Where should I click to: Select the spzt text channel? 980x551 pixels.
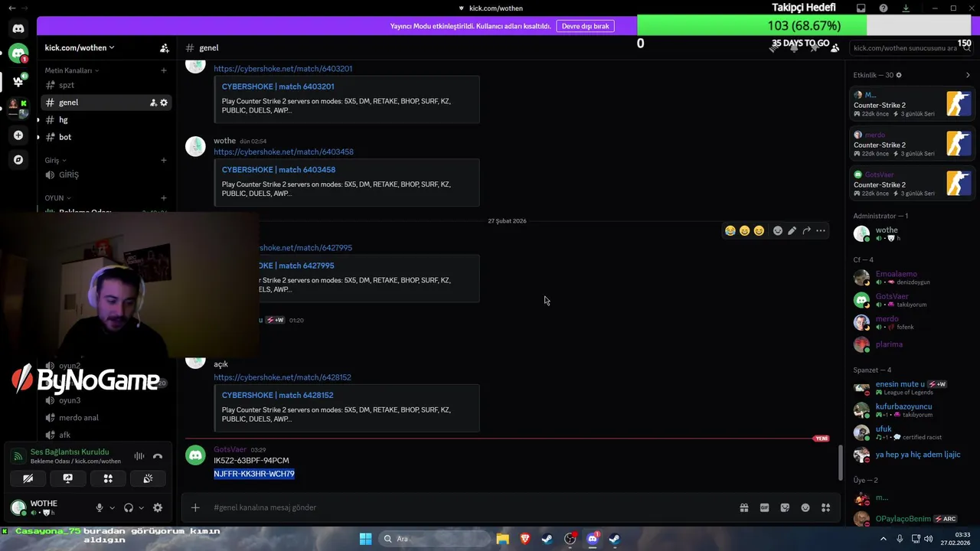point(106,85)
